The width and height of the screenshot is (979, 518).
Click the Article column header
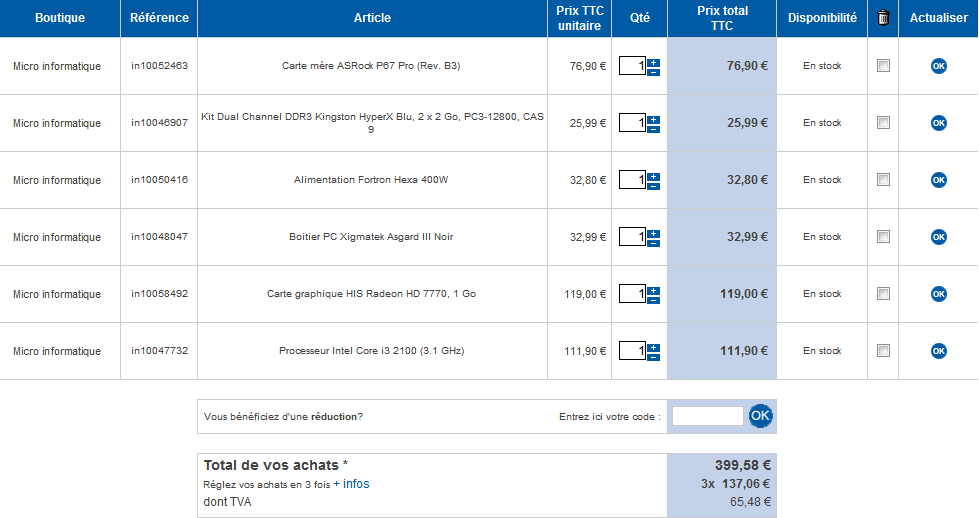[372, 18]
